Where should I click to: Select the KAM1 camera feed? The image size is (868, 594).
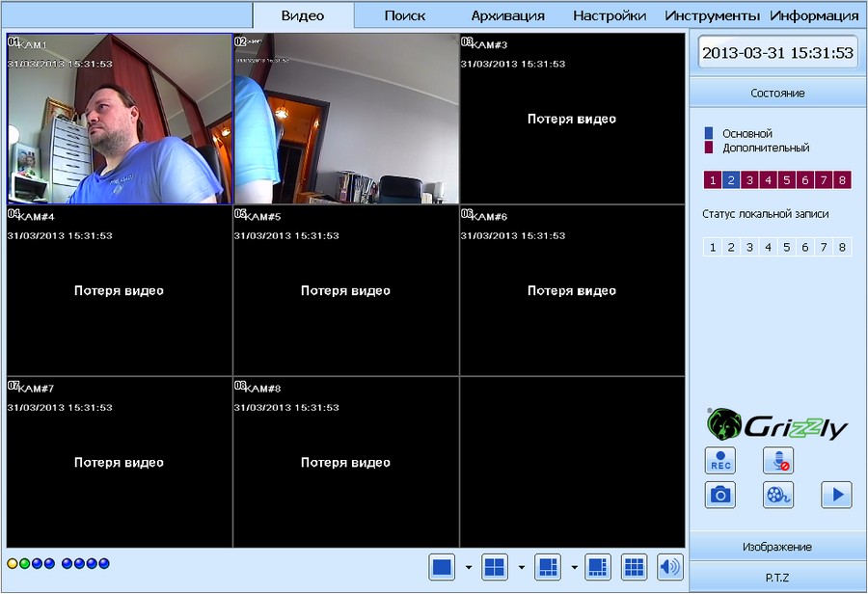tap(120, 119)
